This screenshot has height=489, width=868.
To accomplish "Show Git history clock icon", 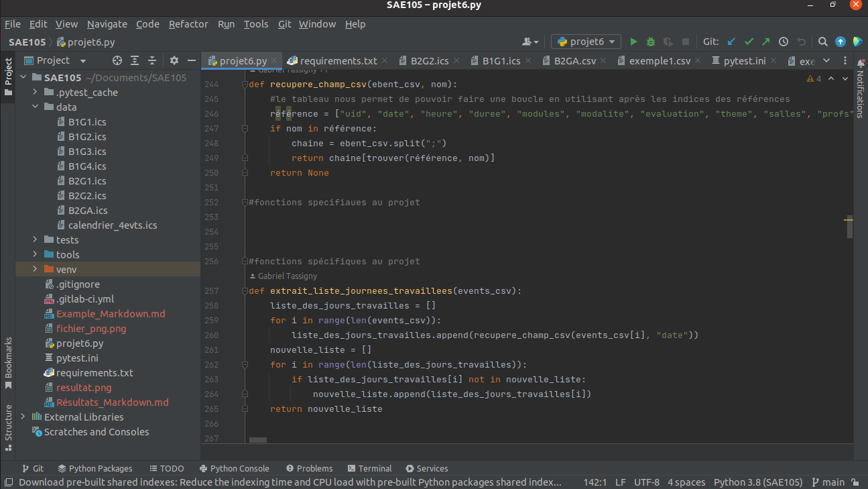I will [784, 42].
